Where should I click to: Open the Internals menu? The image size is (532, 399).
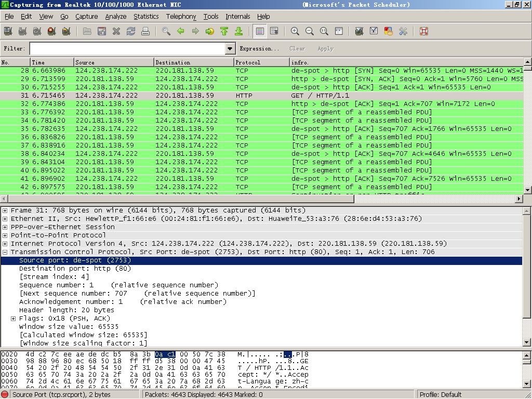click(238, 16)
